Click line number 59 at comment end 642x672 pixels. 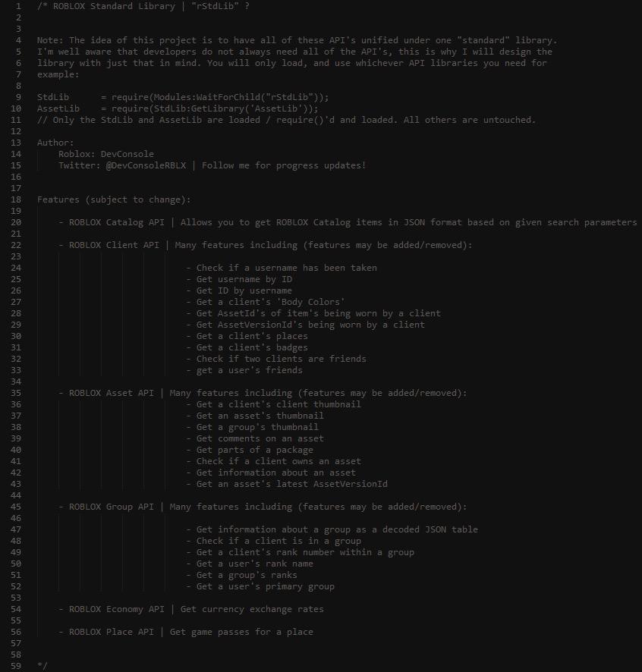pos(16,666)
